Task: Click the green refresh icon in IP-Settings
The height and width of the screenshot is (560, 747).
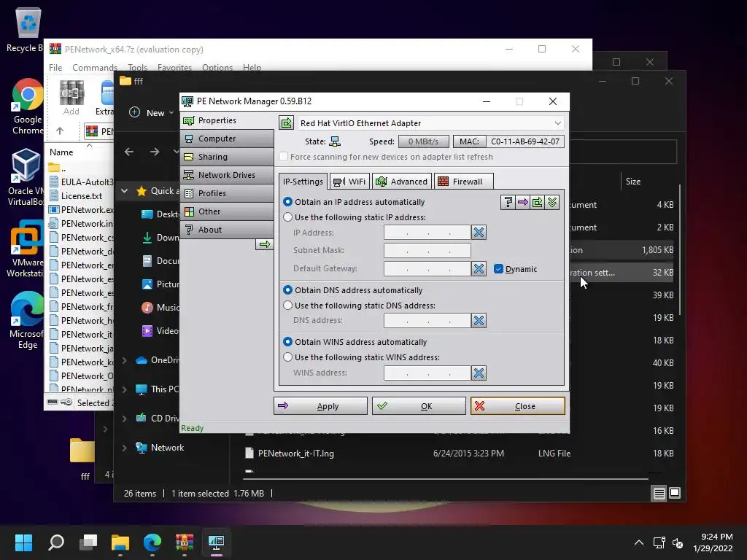Action: tap(538, 203)
